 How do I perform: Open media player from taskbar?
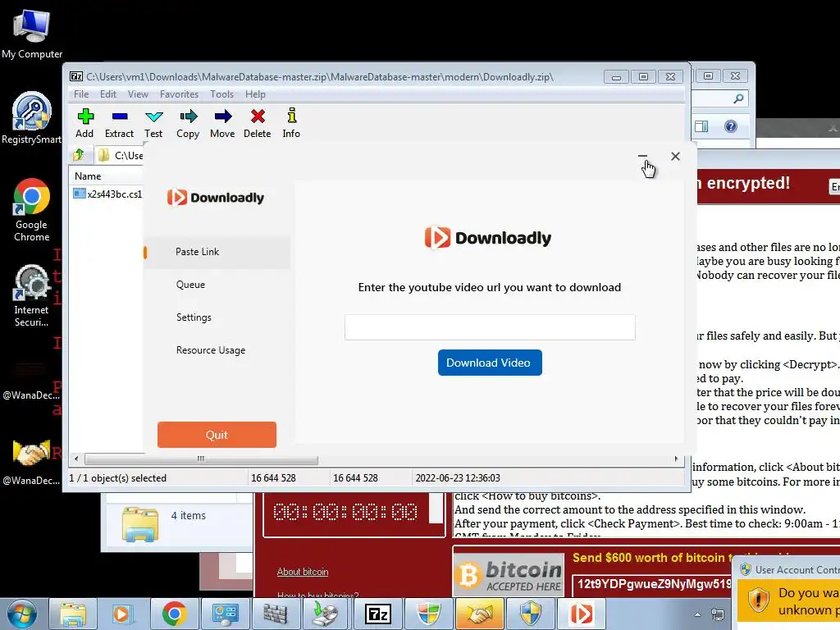(121, 614)
